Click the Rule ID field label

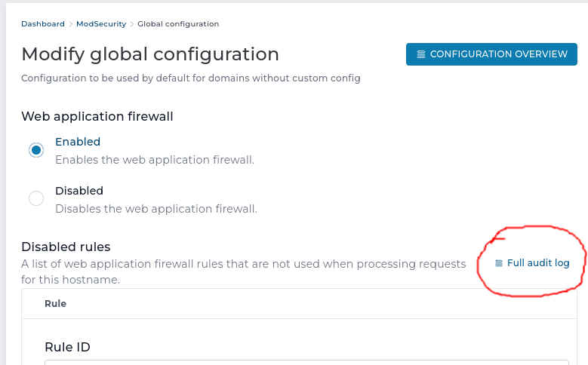pyautogui.click(x=67, y=347)
